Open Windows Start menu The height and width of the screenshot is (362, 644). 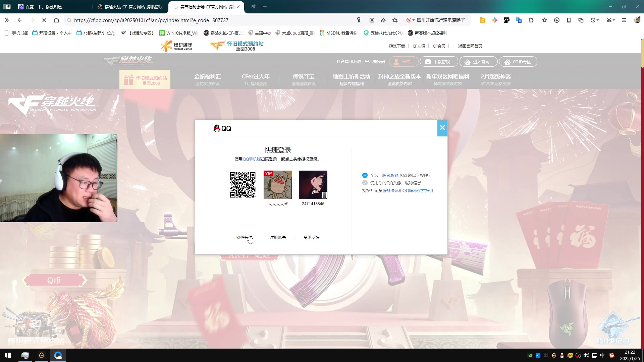click(x=8, y=355)
